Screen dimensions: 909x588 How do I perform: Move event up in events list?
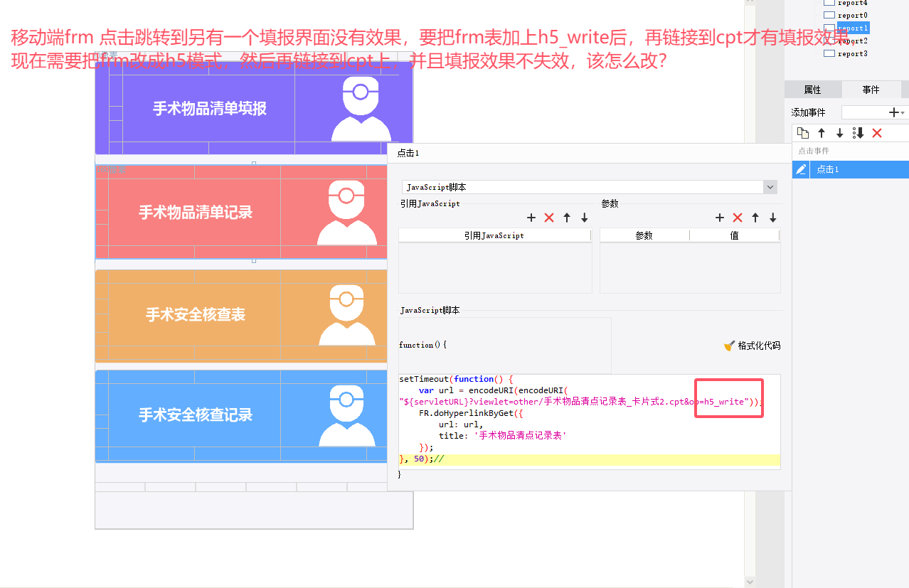point(822,133)
